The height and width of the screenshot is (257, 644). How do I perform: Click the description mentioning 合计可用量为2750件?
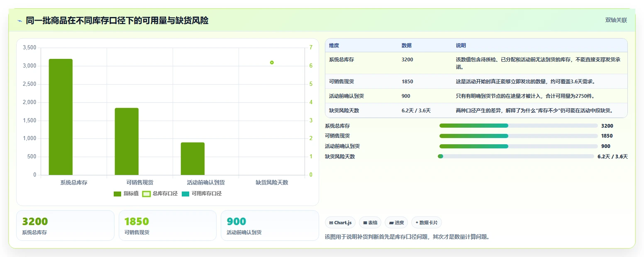click(525, 96)
